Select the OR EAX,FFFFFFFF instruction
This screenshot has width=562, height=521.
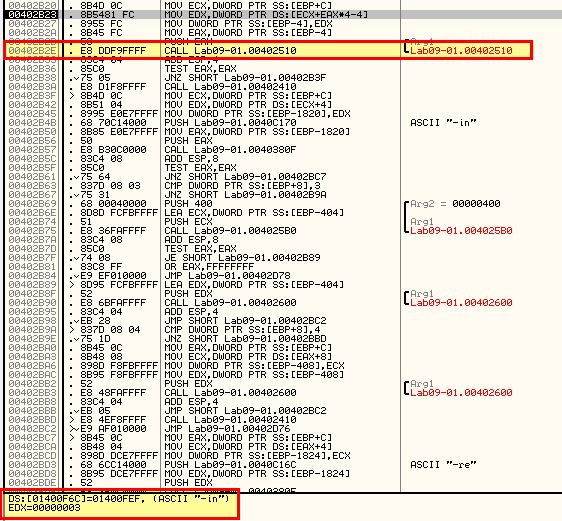pos(209,267)
